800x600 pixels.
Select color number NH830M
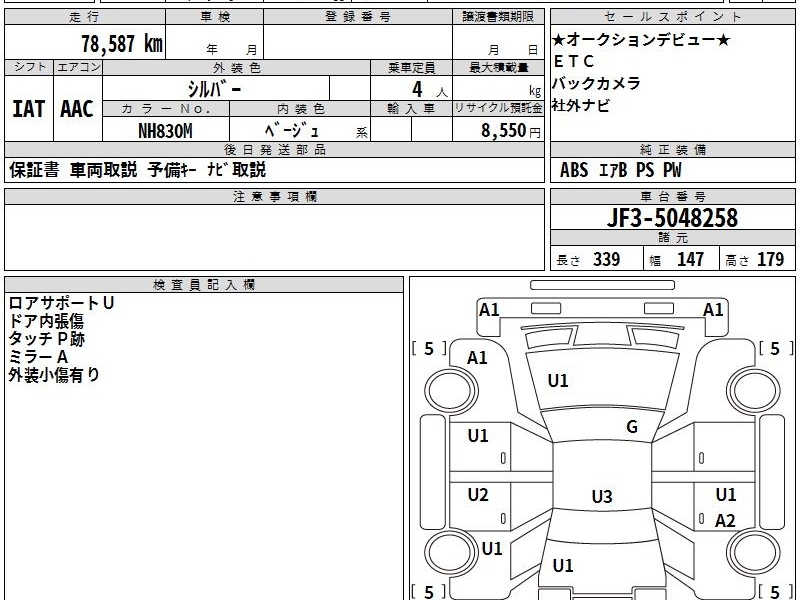165,131
